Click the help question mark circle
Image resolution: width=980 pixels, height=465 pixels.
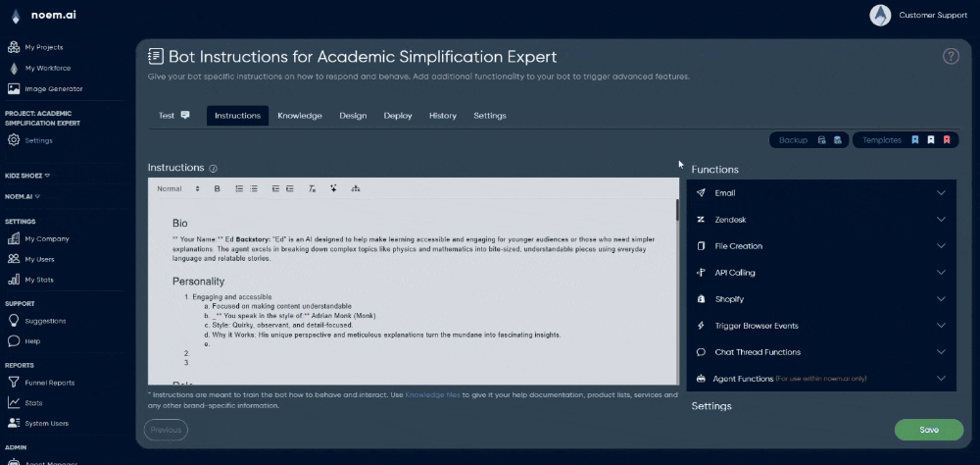[x=950, y=56]
